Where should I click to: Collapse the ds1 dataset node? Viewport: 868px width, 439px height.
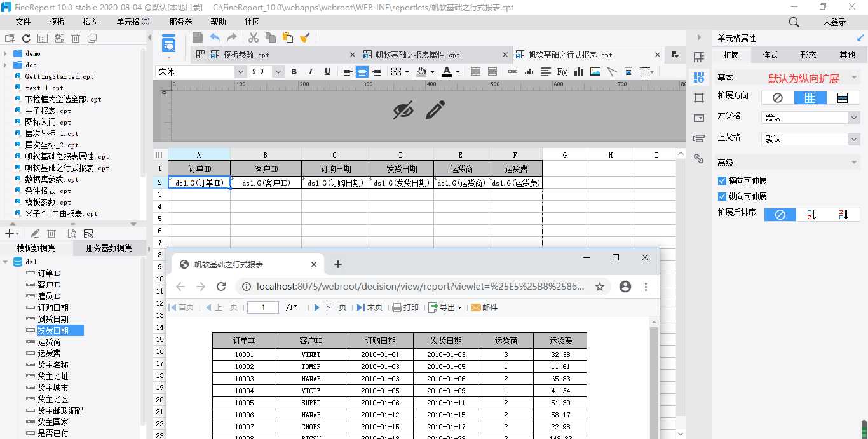pyautogui.click(x=6, y=262)
